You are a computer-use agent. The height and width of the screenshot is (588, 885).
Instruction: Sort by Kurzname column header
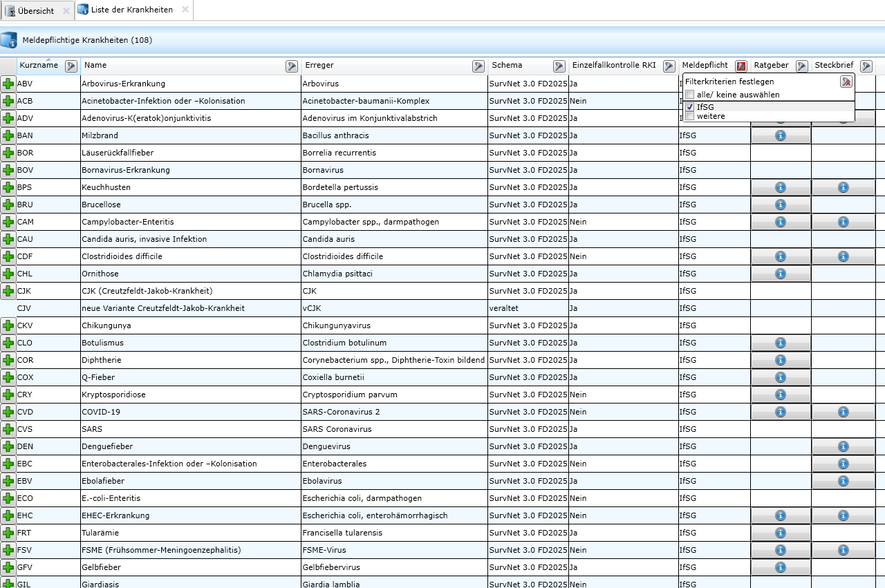[x=39, y=65]
